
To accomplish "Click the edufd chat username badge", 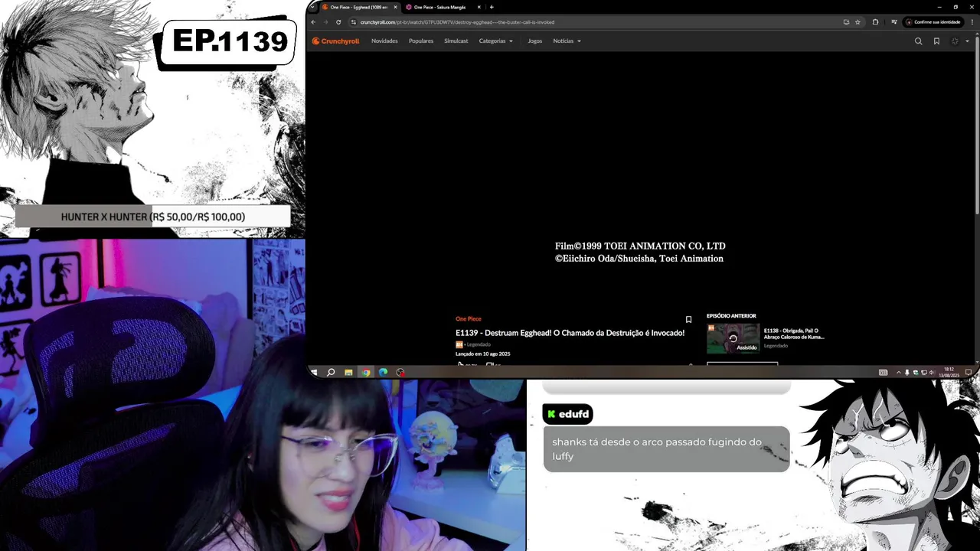I will pos(567,414).
